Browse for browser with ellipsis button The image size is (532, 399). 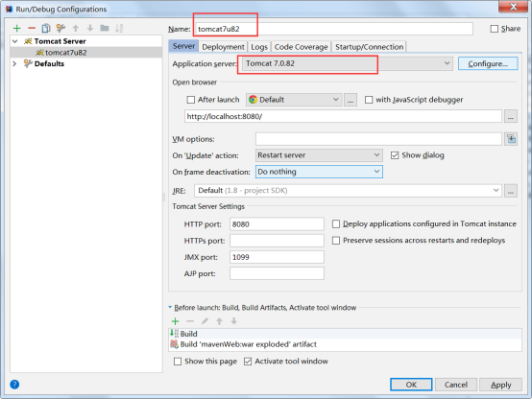pyautogui.click(x=351, y=100)
